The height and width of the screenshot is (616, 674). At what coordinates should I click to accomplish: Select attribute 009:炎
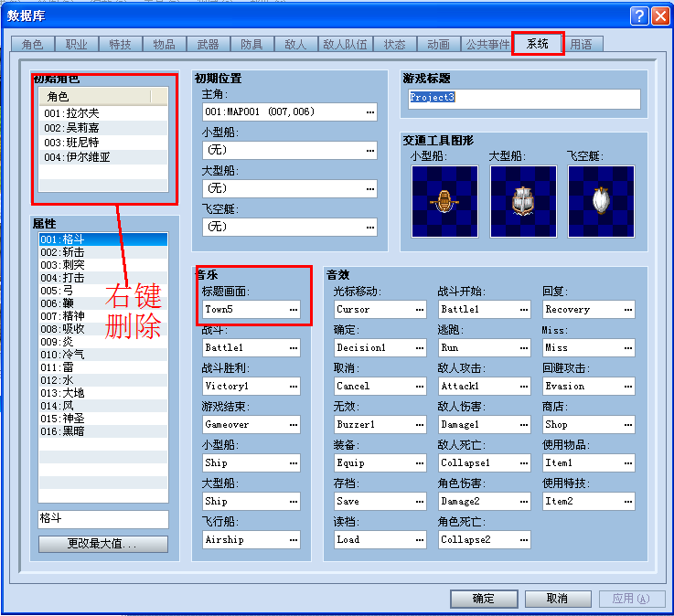[x=103, y=342]
